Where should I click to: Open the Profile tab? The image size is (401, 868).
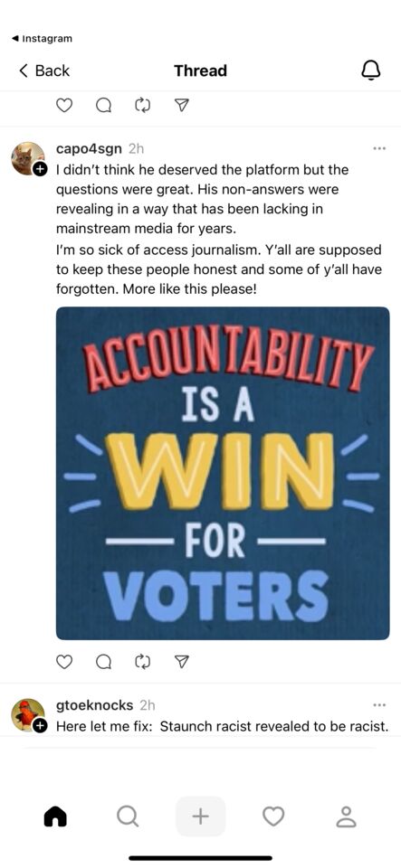coord(346,816)
